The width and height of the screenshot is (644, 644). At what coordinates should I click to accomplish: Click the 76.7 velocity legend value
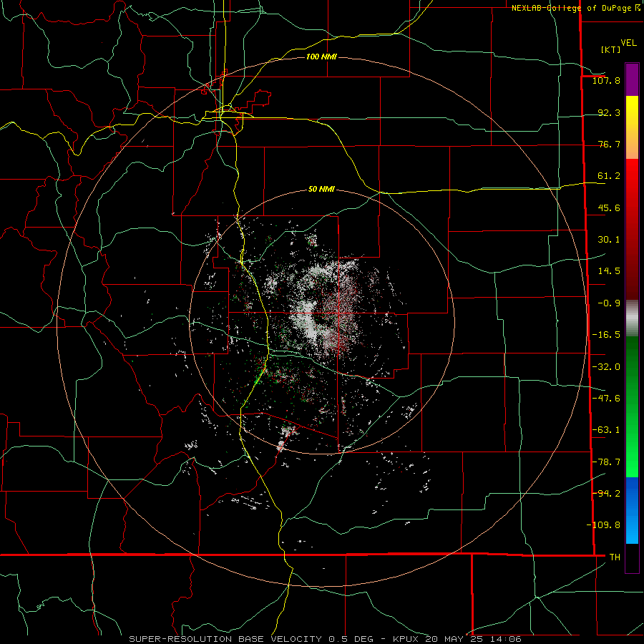(x=609, y=144)
